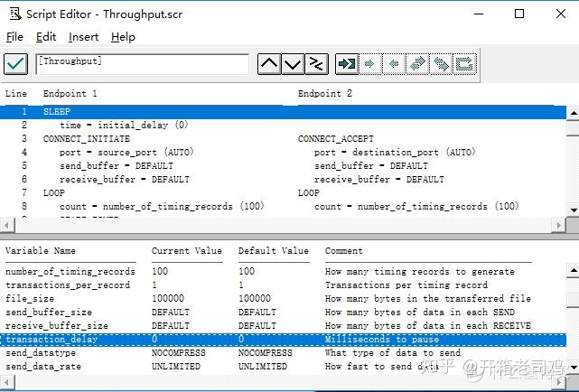Select the CONNECT_INITIATE command
This screenshot has height=392, width=579.
point(87,139)
